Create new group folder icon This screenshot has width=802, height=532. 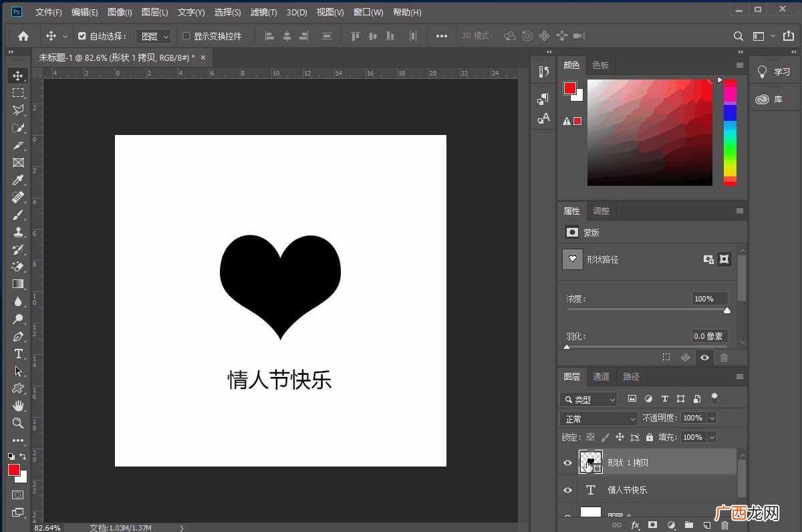click(x=689, y=525)
